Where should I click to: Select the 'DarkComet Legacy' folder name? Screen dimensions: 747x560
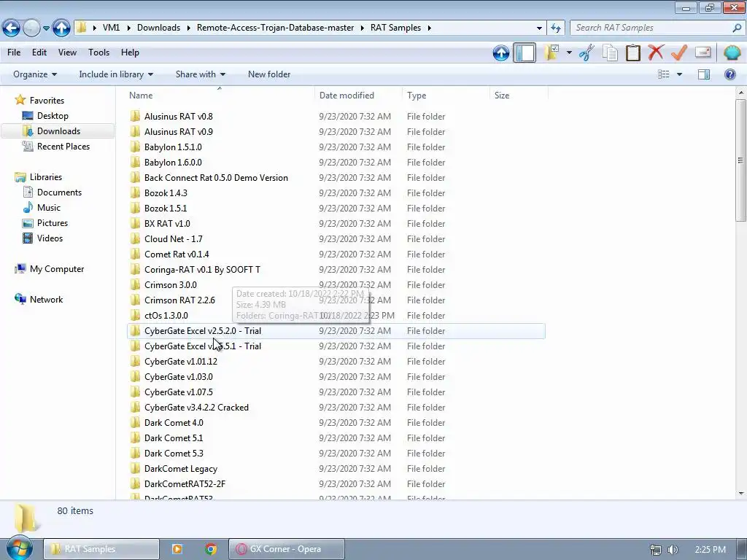[181, 469]
